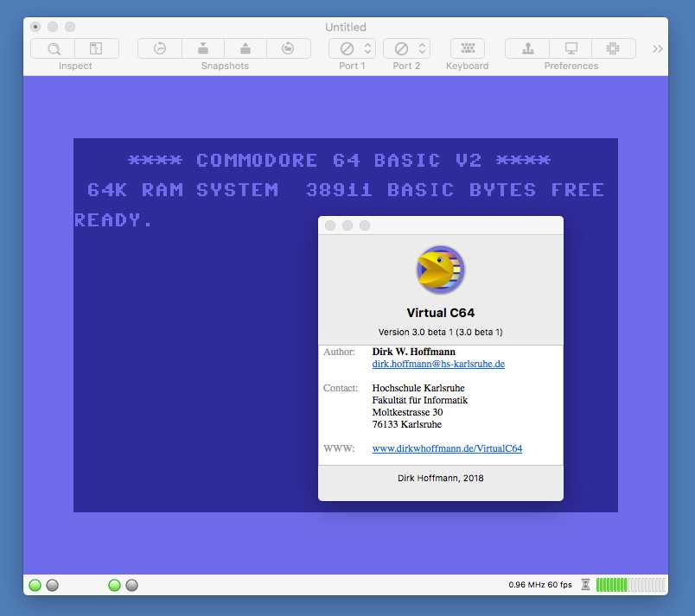Expand the toolbar overflow chevron
The height and width of the screenshot is (616, 695).
pos(657,48)
